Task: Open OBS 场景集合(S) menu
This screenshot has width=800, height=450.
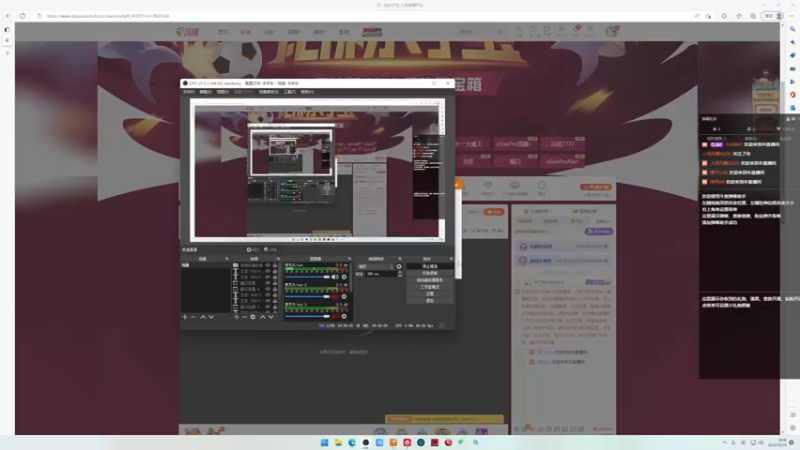Action: pos(269,92)
